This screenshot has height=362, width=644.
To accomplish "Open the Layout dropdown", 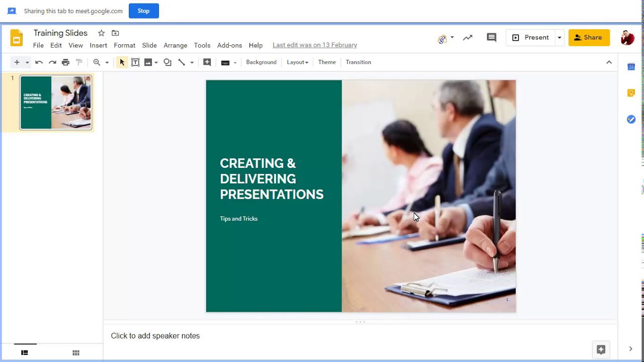I will pos(297,62).
